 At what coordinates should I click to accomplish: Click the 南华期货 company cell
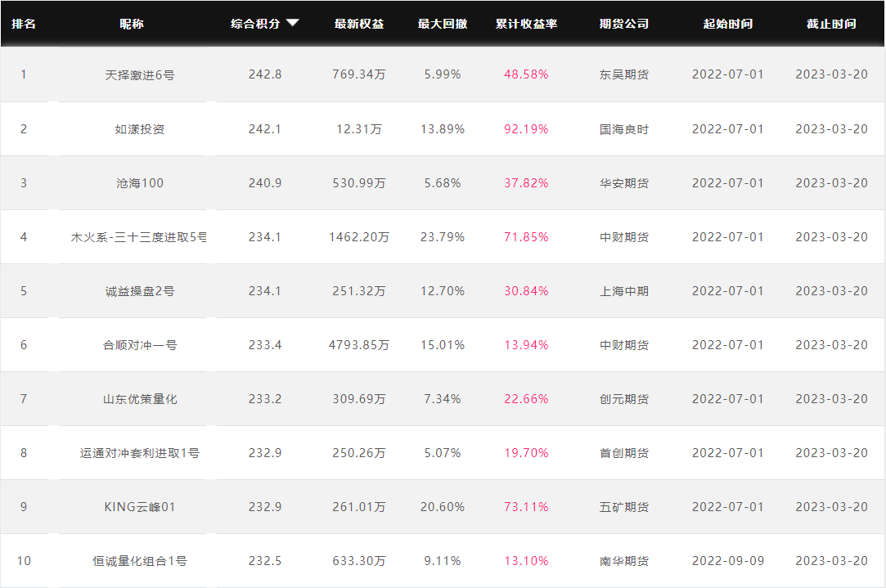pyautogui.click(x=624, y=561)
